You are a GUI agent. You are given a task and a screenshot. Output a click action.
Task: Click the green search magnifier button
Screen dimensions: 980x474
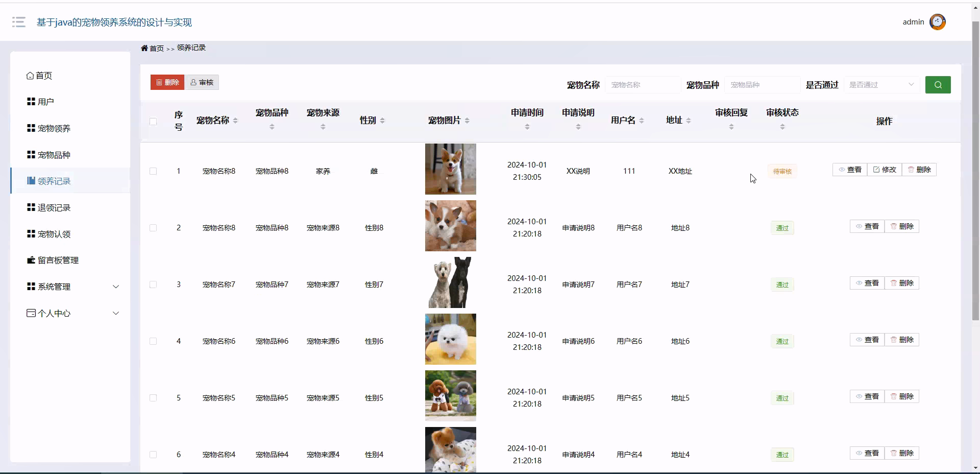point(938,85)
